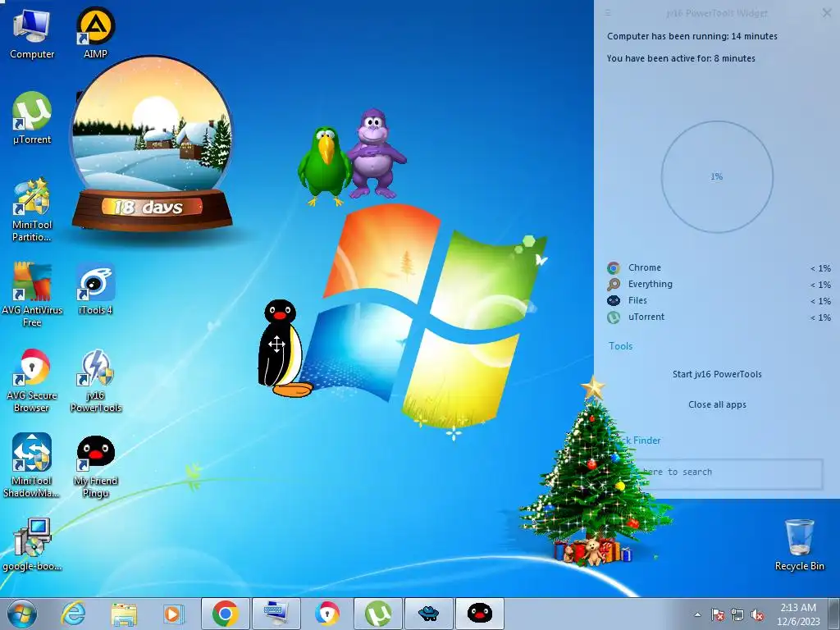Click the Christmas tree desktop decoration

coord(594,472)
